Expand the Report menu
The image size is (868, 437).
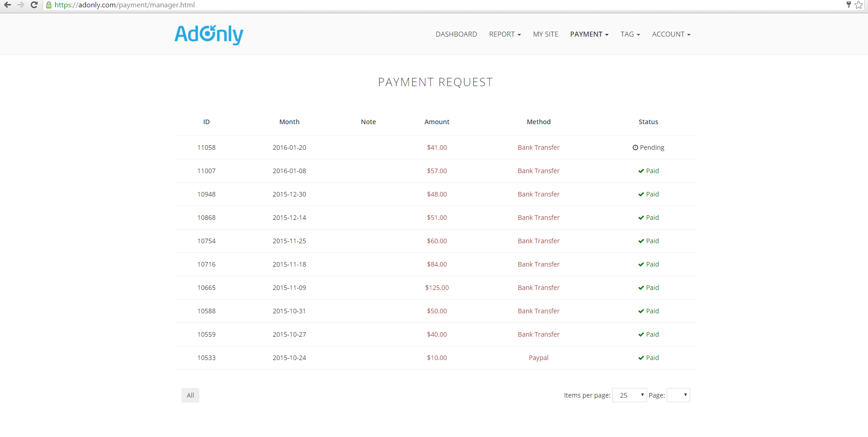pos(505,34)
